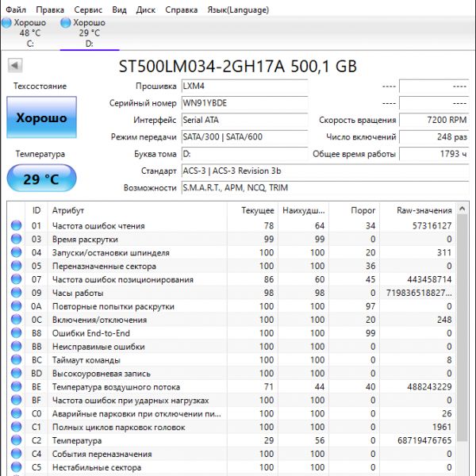The height and width of the screenshot is (476, 476).
Task: Select the Частота ошибок чтения attribute text
Action: pyautogui.click(x=98, y=226)
